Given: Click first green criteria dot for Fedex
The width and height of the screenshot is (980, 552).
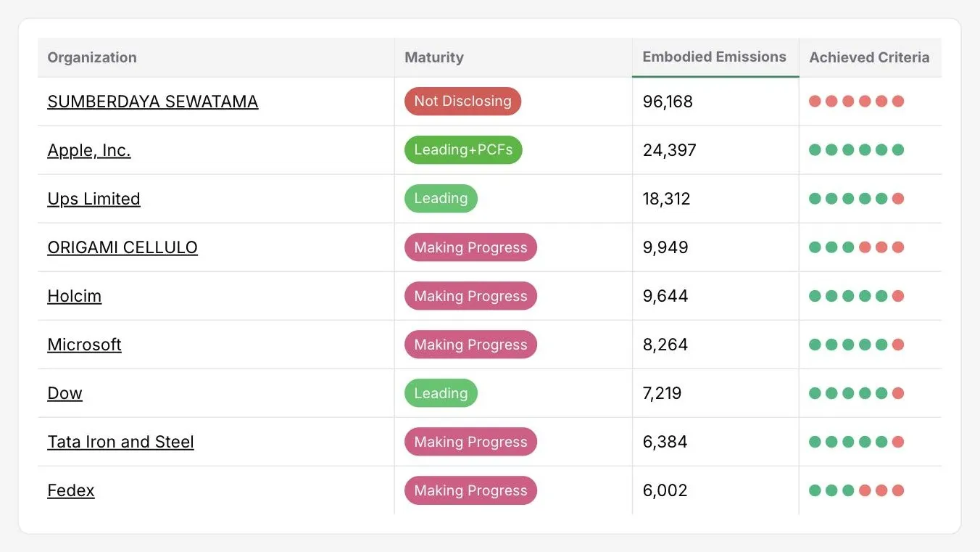Looking at the screenshot, I should pyautogui.click(x=815, y=490).
